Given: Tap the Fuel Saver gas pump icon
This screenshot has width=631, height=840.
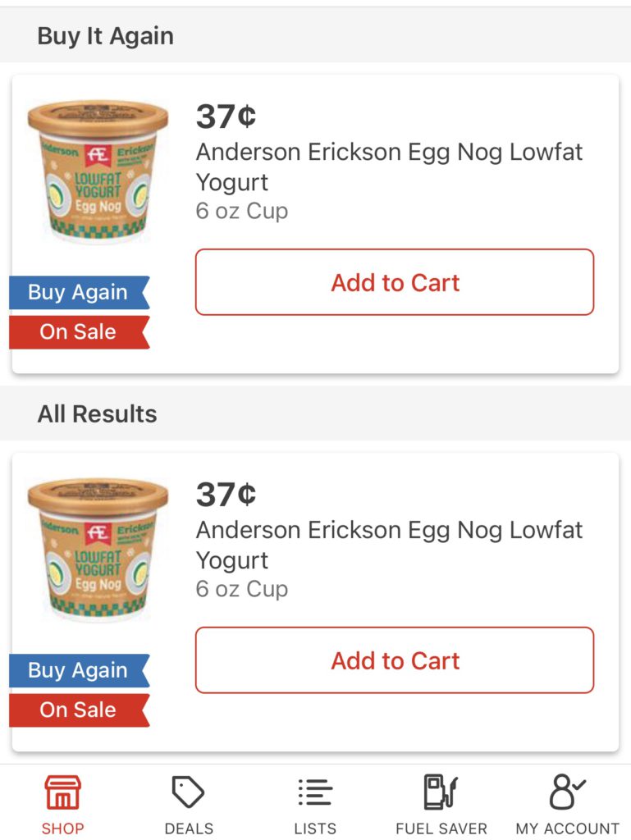Looking at the screenshot, I should pyautogui.click(x=441, y=793).
